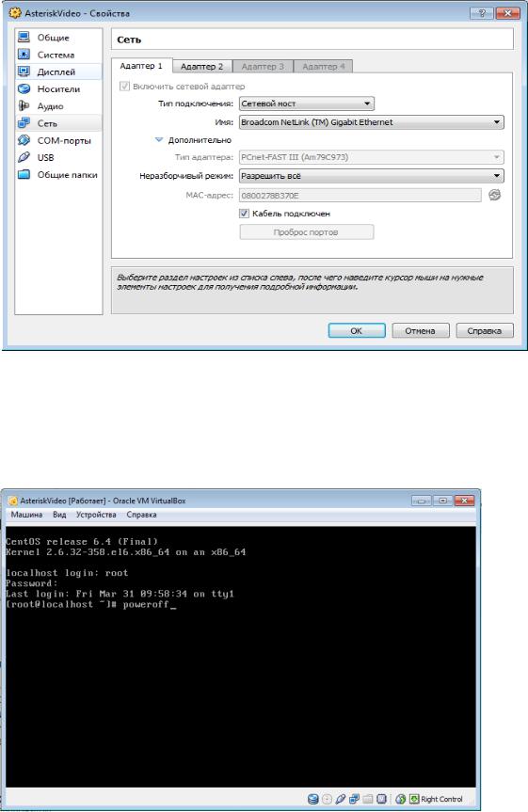Click the MAC-адрес input field
This screenshot has width=528, height=812.
coord(360,195)
